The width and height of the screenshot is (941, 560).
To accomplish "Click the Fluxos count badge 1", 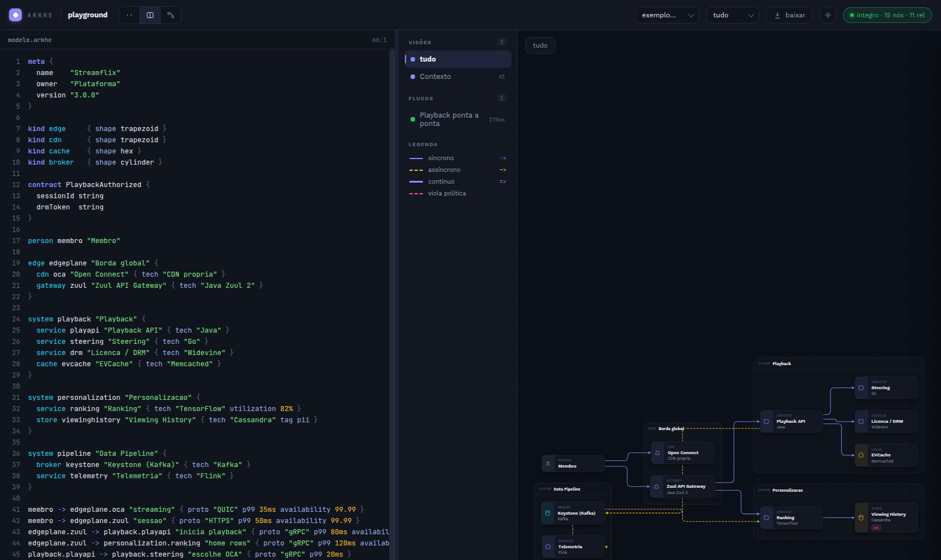I will coord(502,98).
